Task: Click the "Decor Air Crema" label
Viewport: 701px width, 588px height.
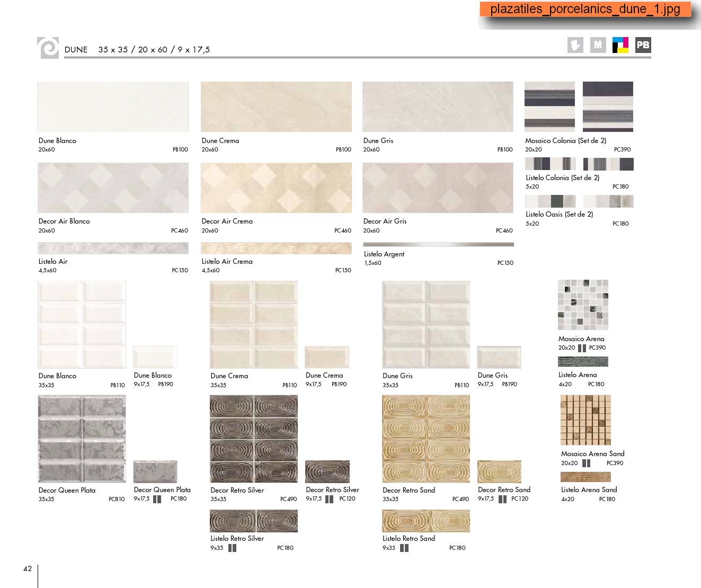Action: 227,221
